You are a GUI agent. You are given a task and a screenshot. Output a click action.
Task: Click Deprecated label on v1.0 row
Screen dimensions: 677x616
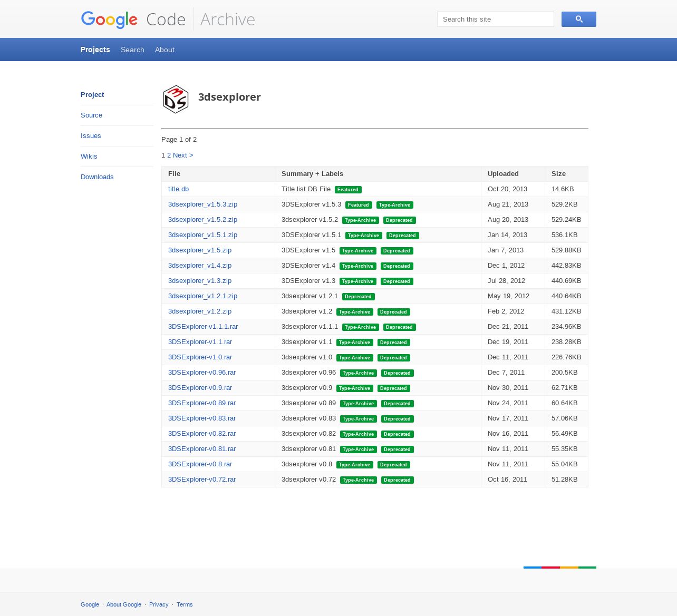coord(393,358)
